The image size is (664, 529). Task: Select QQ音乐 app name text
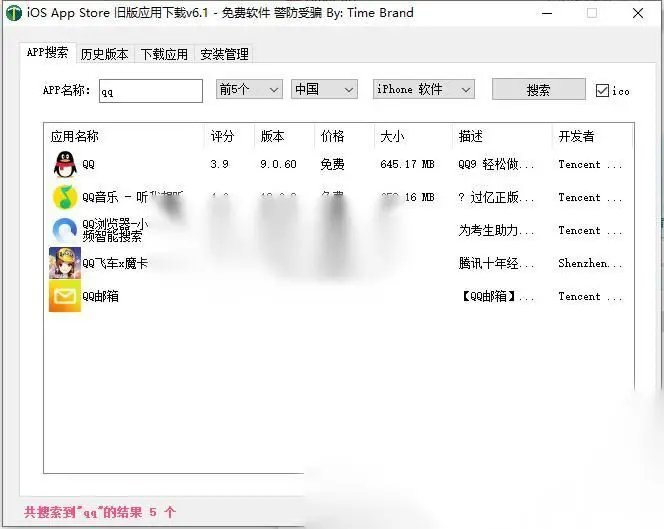pyautogui.click(x=132, y=197)
